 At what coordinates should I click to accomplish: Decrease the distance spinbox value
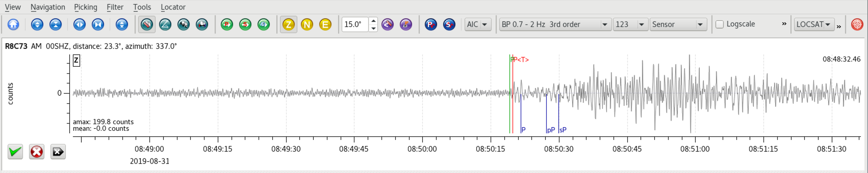pos(373,28)
